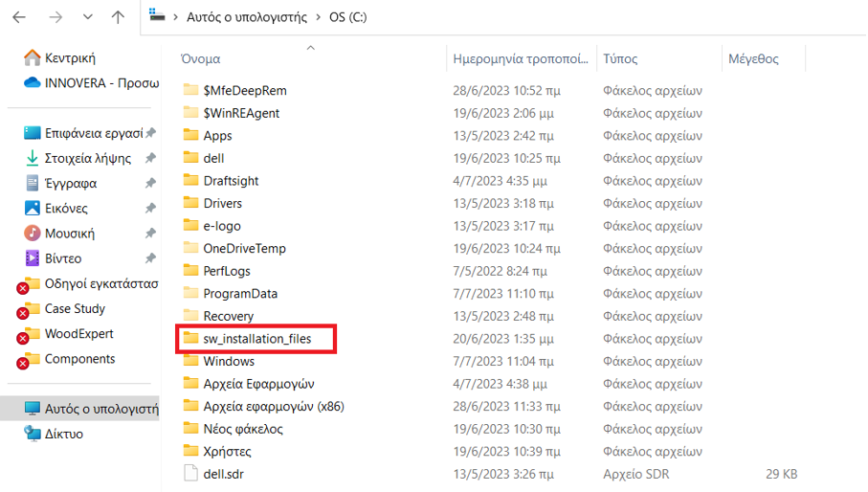Open Κεντρική home in sidebar
This screenshot has height=492, width=868.
[x=70, y=58]
